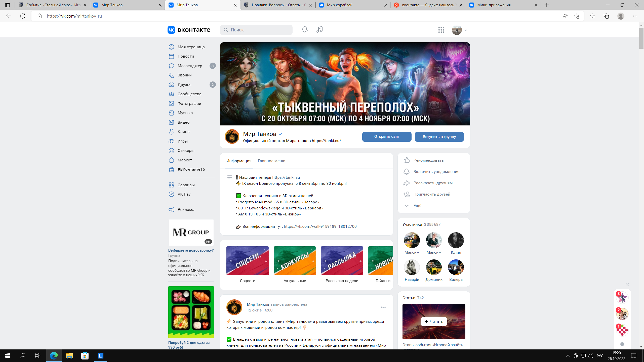
Task: Click the page vertical scrollbar thumb
Action: tap(641, 38)
